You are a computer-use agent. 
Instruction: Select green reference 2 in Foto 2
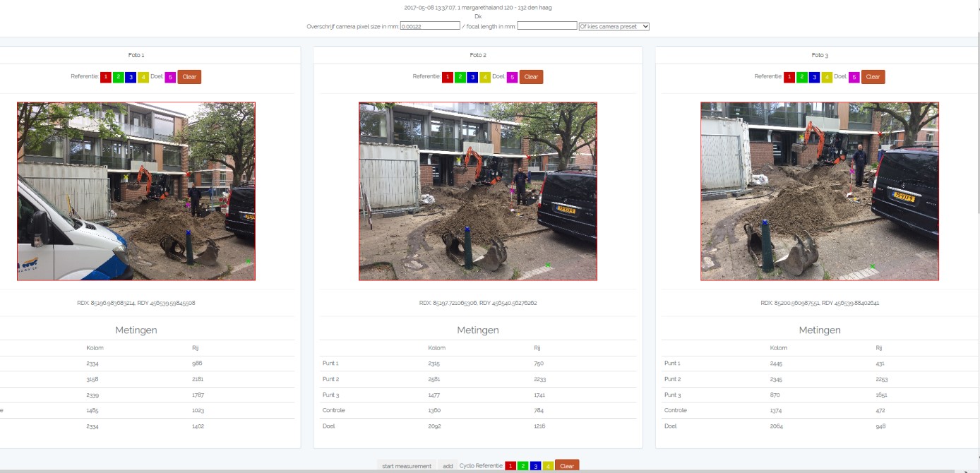click(x=460, y=77)
